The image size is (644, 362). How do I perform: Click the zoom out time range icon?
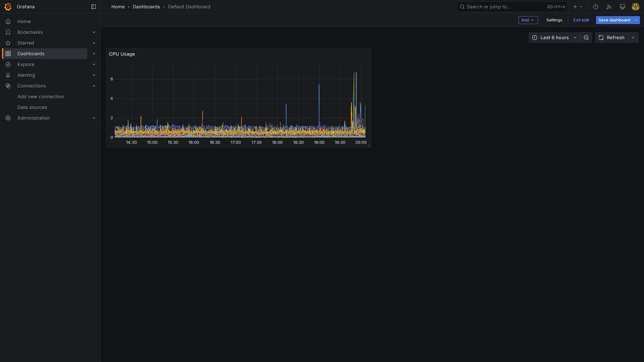(x=586, y=38)
